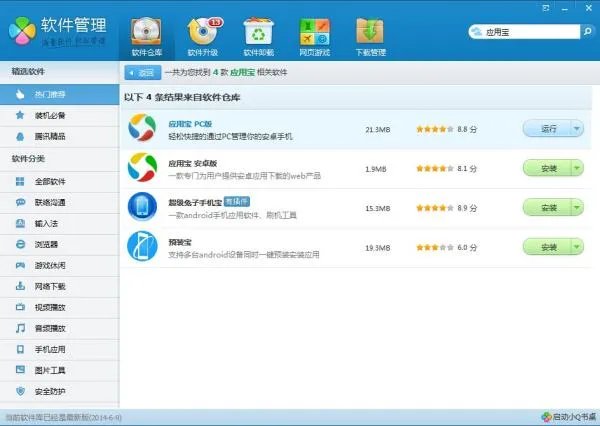
Task: Click the 有插件 badge on 超级兔子手机宝
Action: 237,202
